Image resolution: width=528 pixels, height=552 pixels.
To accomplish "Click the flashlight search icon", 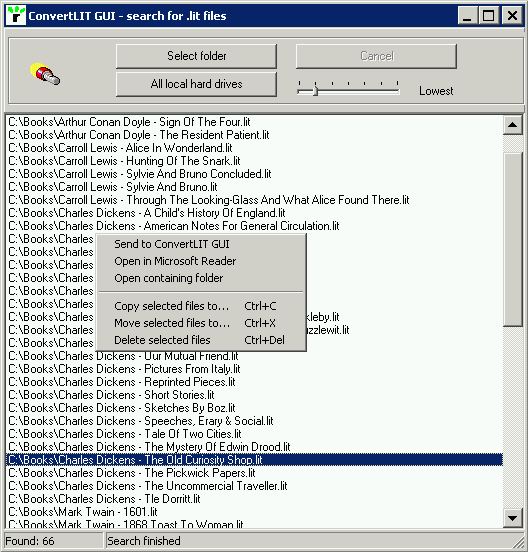I will pyautogui.click(x=45, y=74).
